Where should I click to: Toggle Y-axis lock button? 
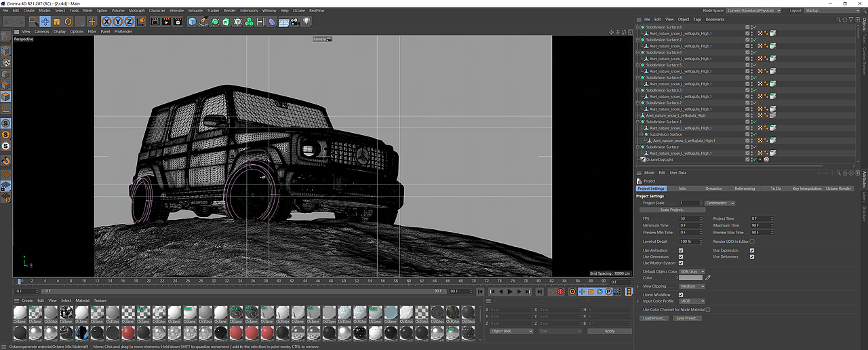click(x=118, y=22)
